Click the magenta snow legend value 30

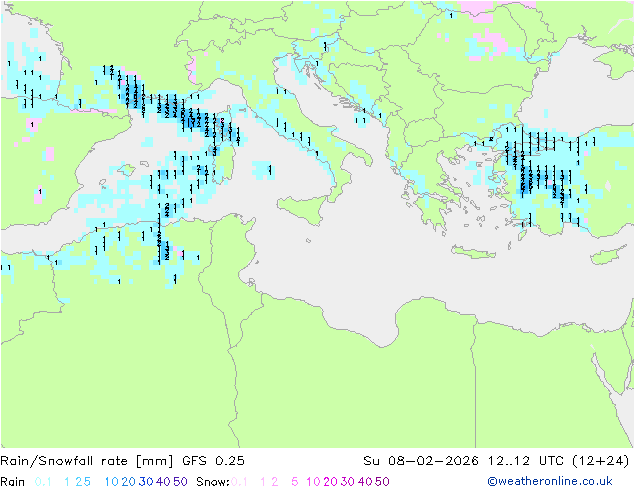pos(348,482)
